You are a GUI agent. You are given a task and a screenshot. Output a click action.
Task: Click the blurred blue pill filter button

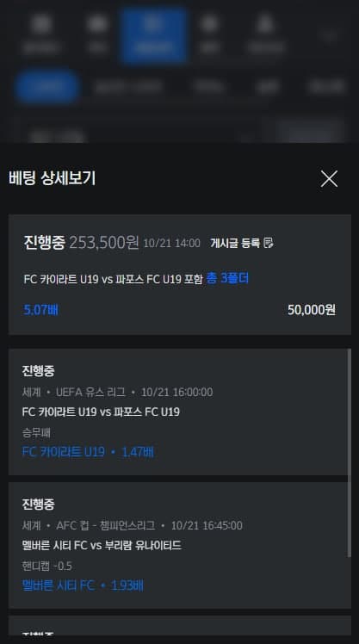tap(46, 87)
